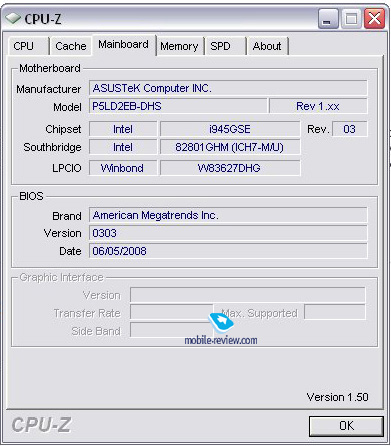Click the Model field P5LD2EB-DHS
Screen dimensions: 391x446
178,106
